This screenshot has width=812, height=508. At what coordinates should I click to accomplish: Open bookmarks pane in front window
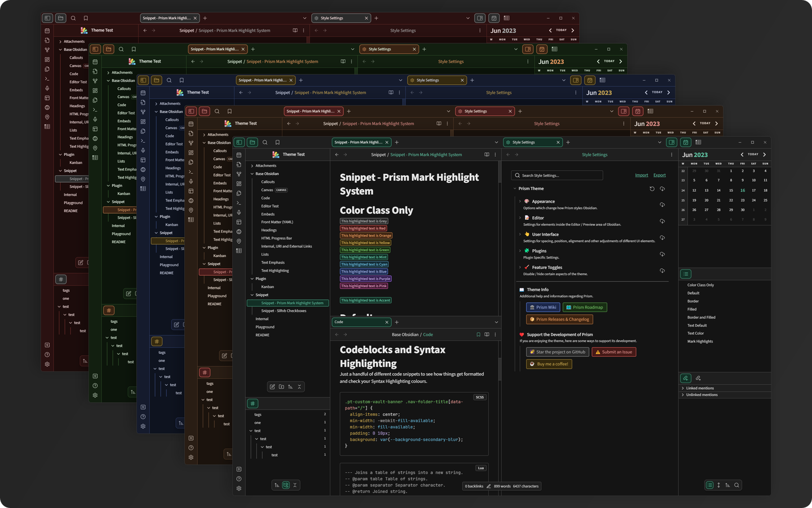tap(277, 142)
